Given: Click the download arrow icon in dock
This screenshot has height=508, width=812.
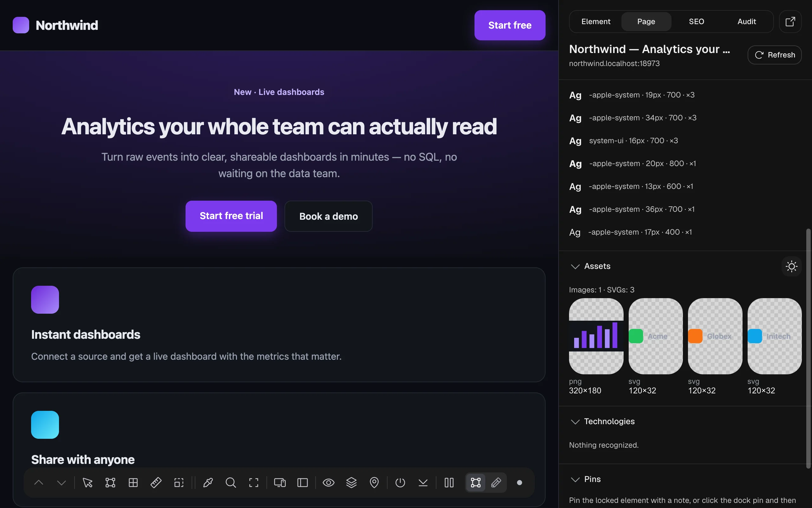Looking at the screenshot, I should [x=423, y=483].
